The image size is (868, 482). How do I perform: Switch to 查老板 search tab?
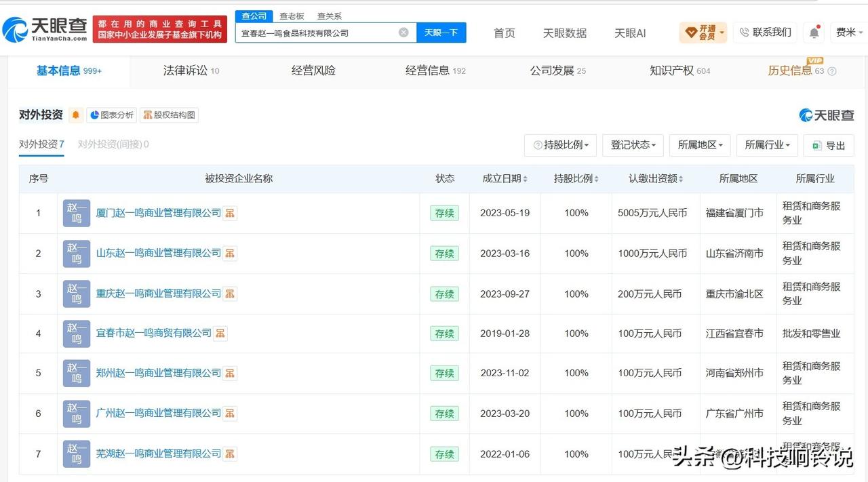[292, 16]
